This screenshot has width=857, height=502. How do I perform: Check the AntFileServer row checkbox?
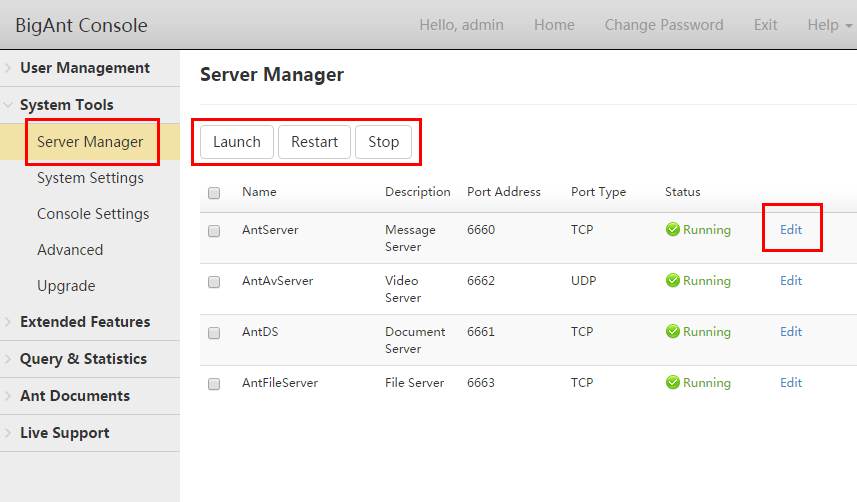click(x=214, y=383)
